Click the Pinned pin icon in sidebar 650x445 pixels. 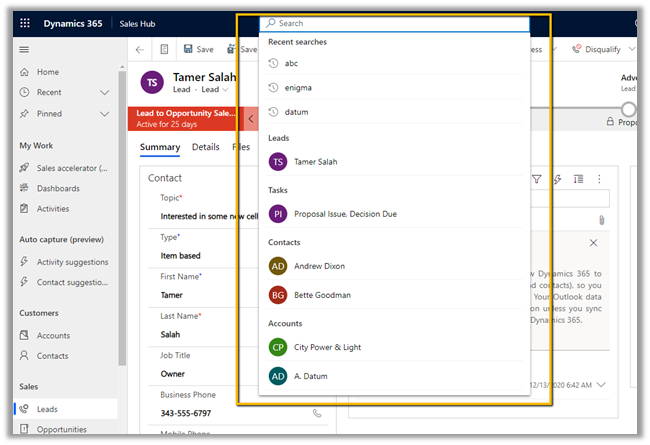pyautogui.click(x=24, y=114)
